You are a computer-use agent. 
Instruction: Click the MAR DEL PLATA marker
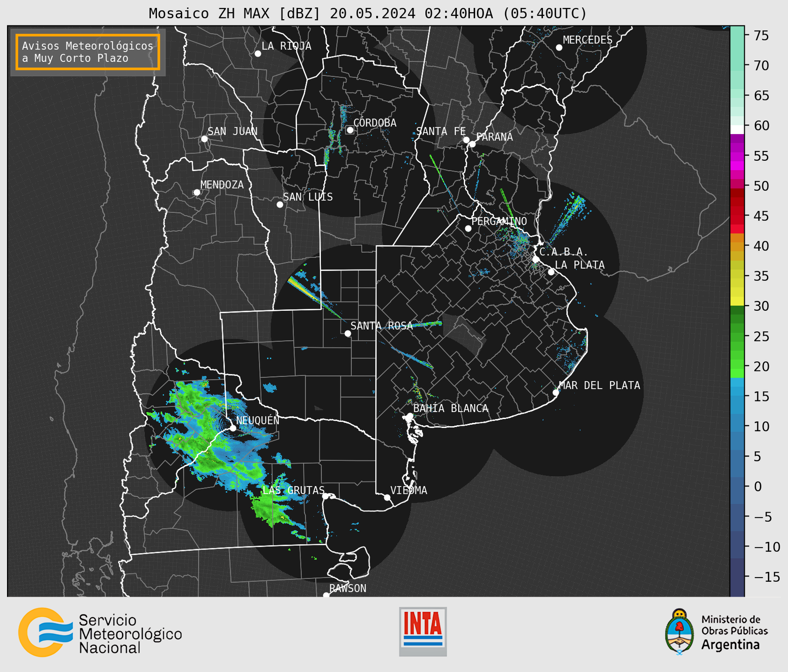[x=555, y=393]
